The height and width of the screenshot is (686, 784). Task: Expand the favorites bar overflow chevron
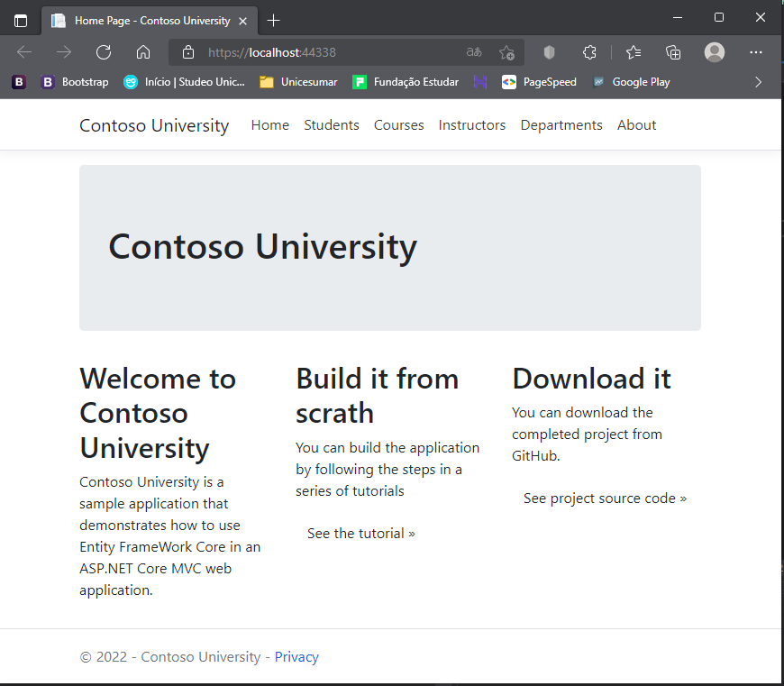coord(759,82)
